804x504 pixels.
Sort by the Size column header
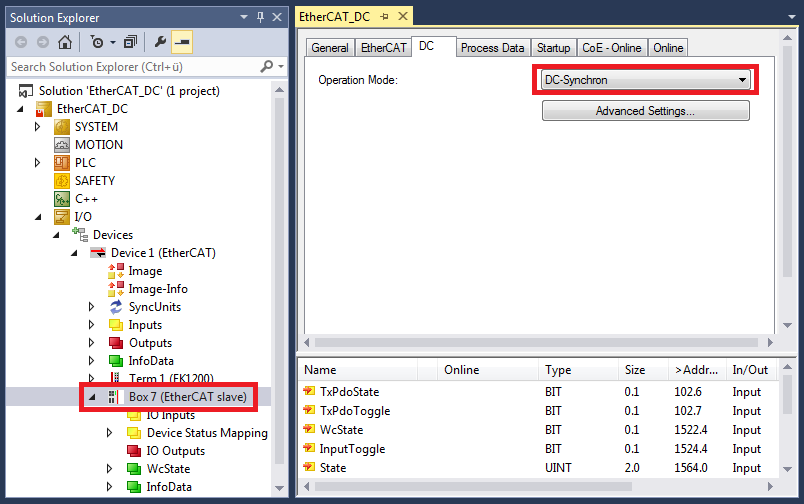pyautogui.click(x=643, y=370)
